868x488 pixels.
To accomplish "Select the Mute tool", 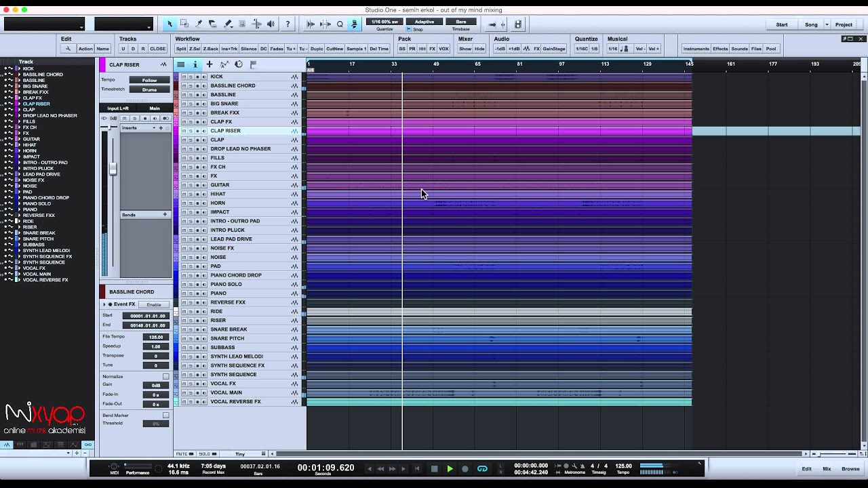I will tap(242, 24).
